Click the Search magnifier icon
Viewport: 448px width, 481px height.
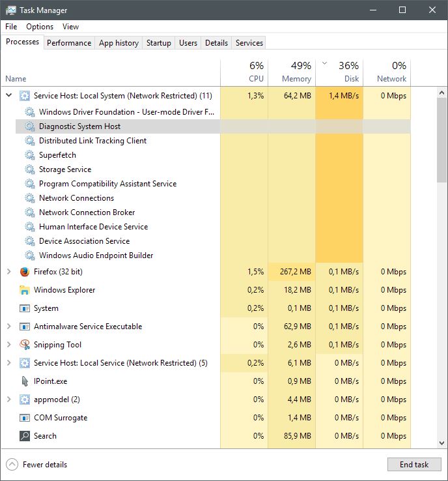tap(25, 436)
